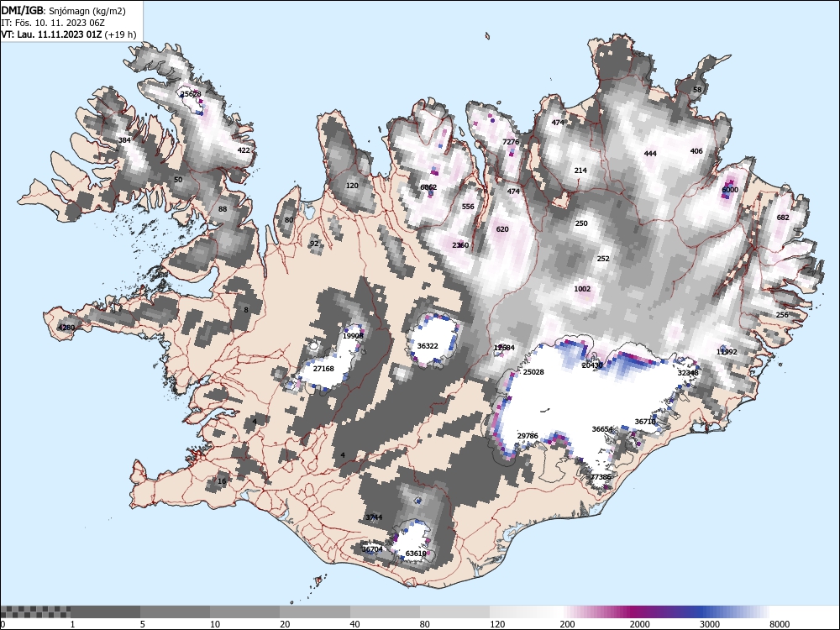
Task: Click the snow value 4280 on Snæfellsnes
Action: pyautogui.click(x=66, y=328)
